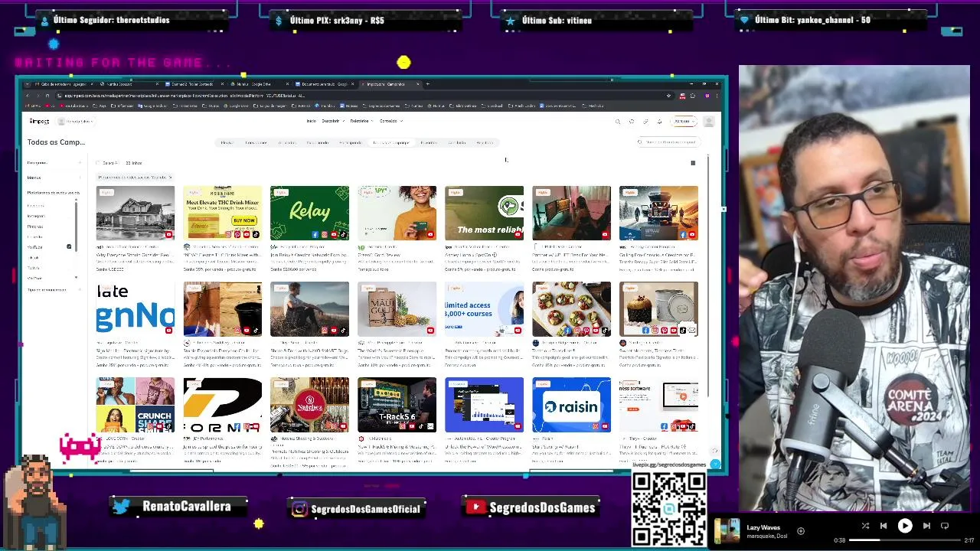Click the RenatoCavallera Twitter handle
Viewport: 980px width, 551px height.
[x=186, y=507]
